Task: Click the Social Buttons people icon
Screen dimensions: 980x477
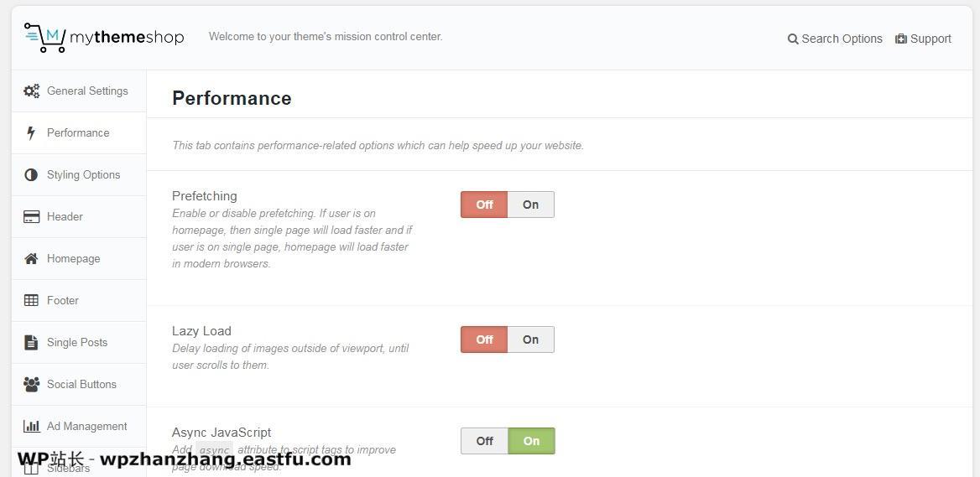Action: [31, 384]
